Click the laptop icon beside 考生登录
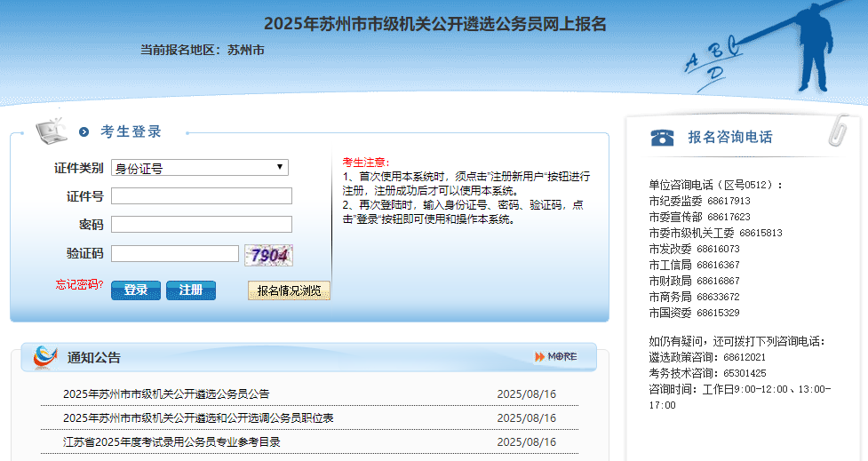Image resolution: width=868 pixels, height=461 pixels. tap(52, 130)
